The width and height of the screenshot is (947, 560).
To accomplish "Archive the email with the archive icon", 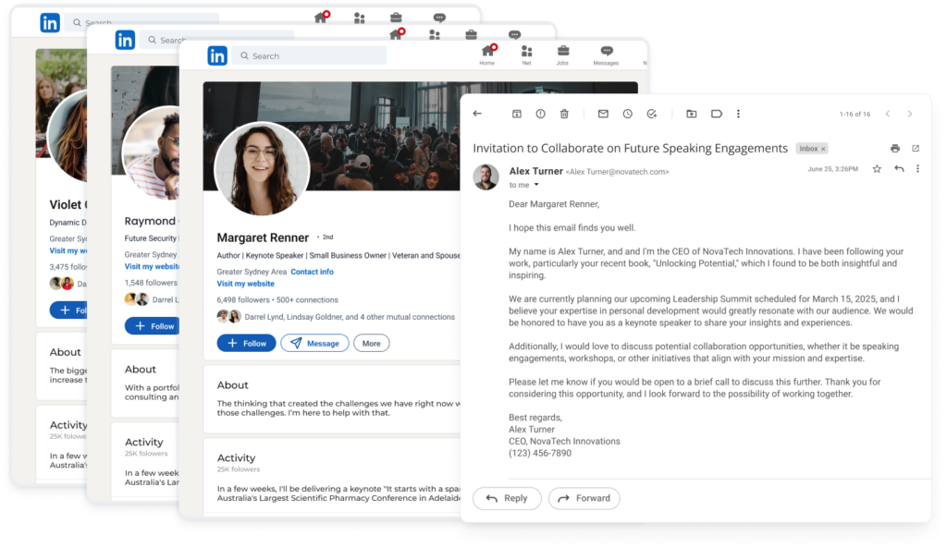I will [x=515, y=114].
